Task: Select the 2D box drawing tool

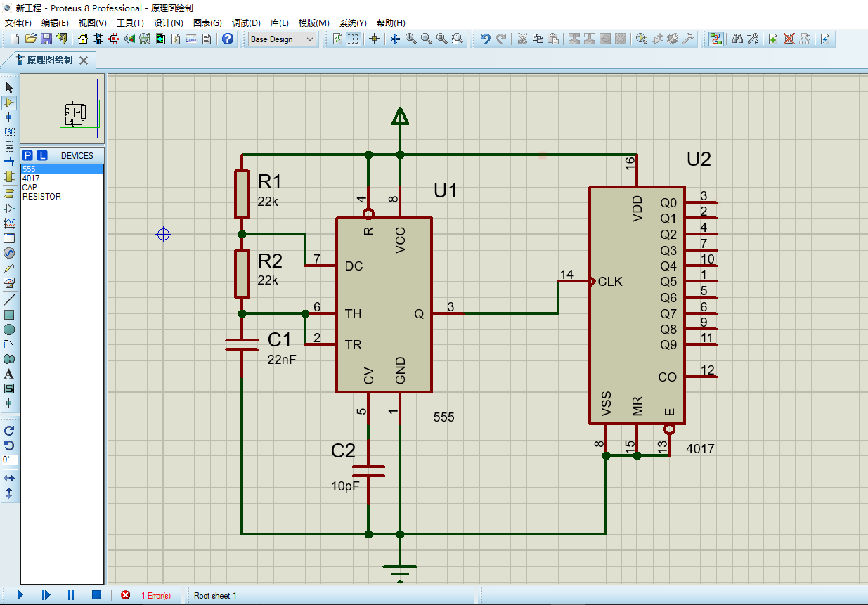Action: 9,315
